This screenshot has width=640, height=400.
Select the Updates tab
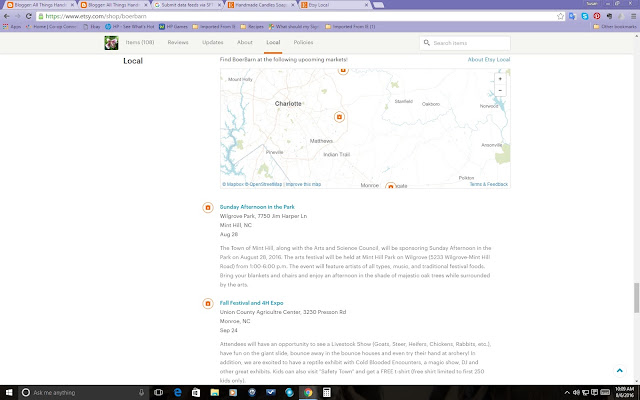[213, 42]
